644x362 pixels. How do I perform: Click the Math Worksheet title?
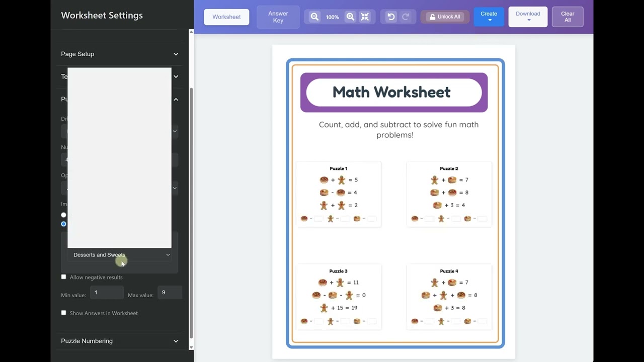pyautogui.click(x=391, y=92)
